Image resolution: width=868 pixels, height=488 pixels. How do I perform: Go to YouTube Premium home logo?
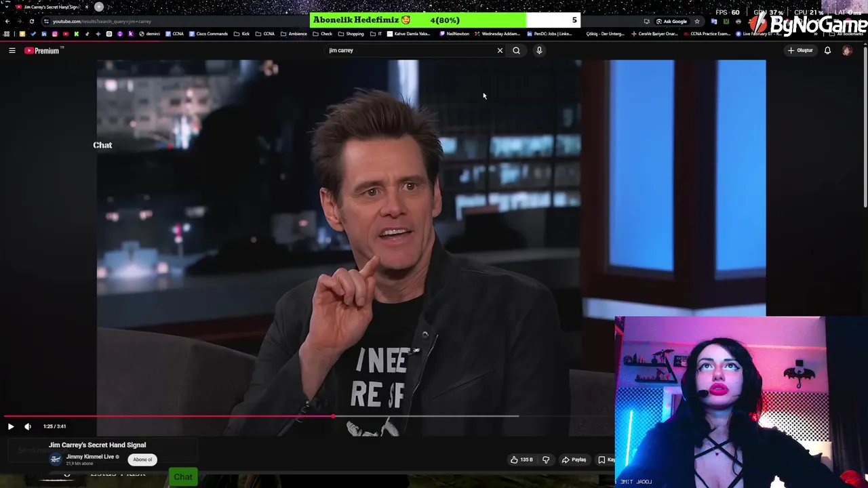coord(42,50)
